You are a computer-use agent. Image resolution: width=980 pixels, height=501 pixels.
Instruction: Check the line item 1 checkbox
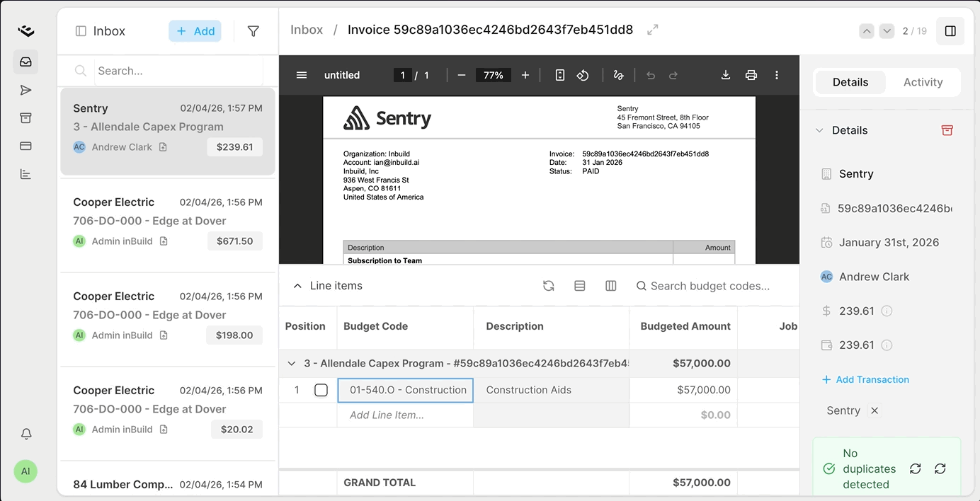[321, 390]
